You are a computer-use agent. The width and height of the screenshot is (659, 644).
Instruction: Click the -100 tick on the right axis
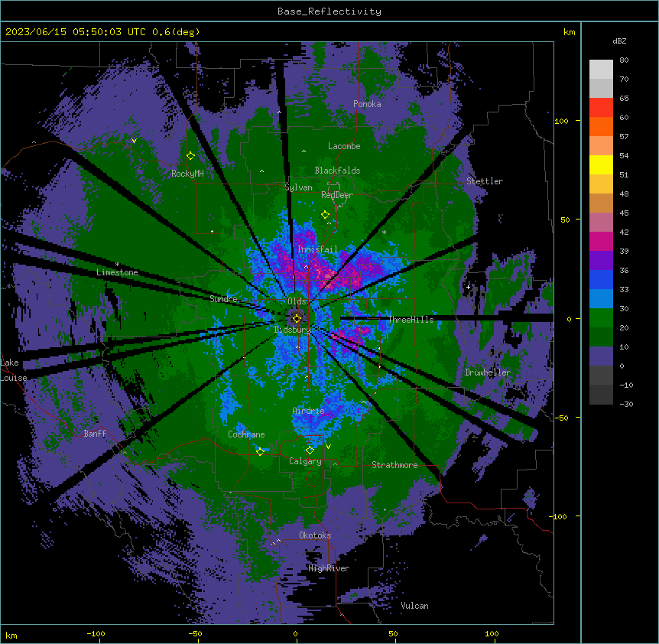[x=559, y=516]
